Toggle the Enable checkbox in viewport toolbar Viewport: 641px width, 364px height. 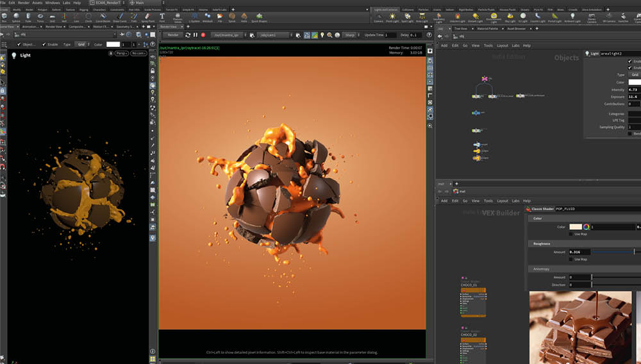pos(42,44)
